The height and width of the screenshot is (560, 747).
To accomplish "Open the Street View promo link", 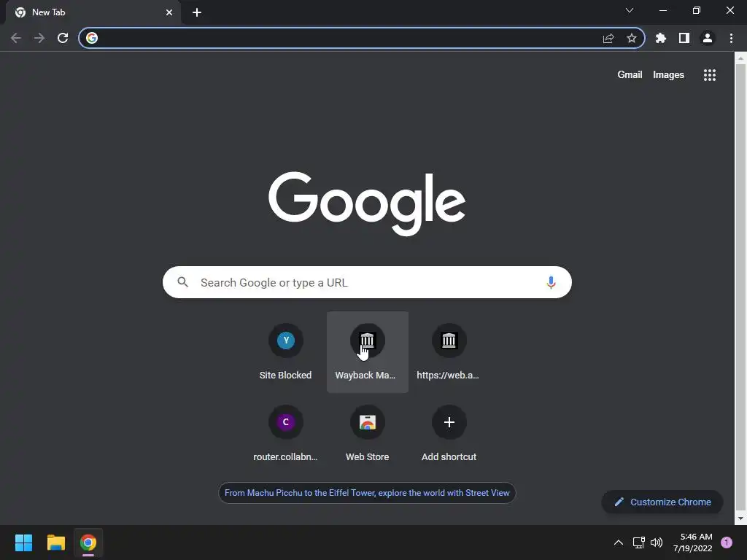I will [367, 493].
